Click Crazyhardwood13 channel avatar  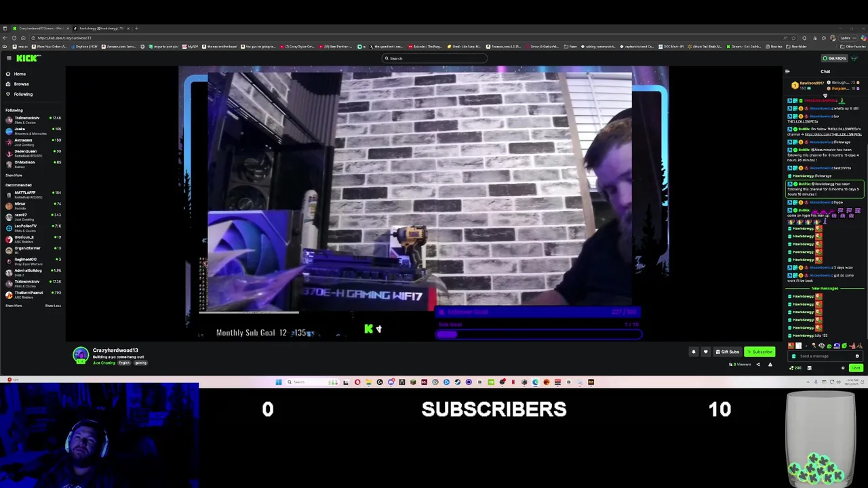[x=81, y=355]
